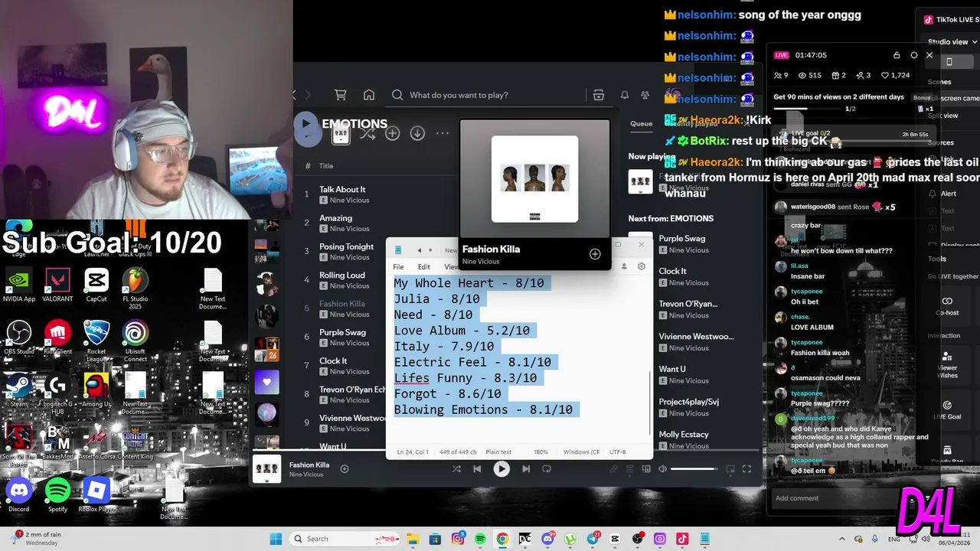Click the lock icon in TikTok chat panel
This screenshot has width=980, height=551.
(897, 55)
